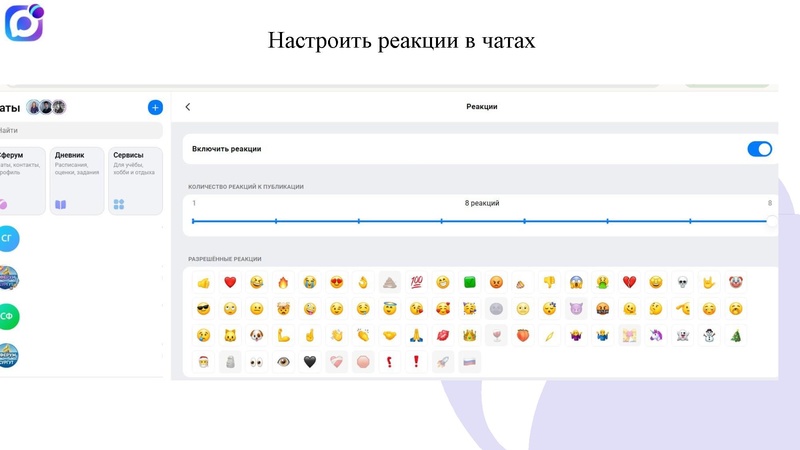800x450 pixels.
Task: Toggle the unicorn reaction
Action: tap(656, 335)
